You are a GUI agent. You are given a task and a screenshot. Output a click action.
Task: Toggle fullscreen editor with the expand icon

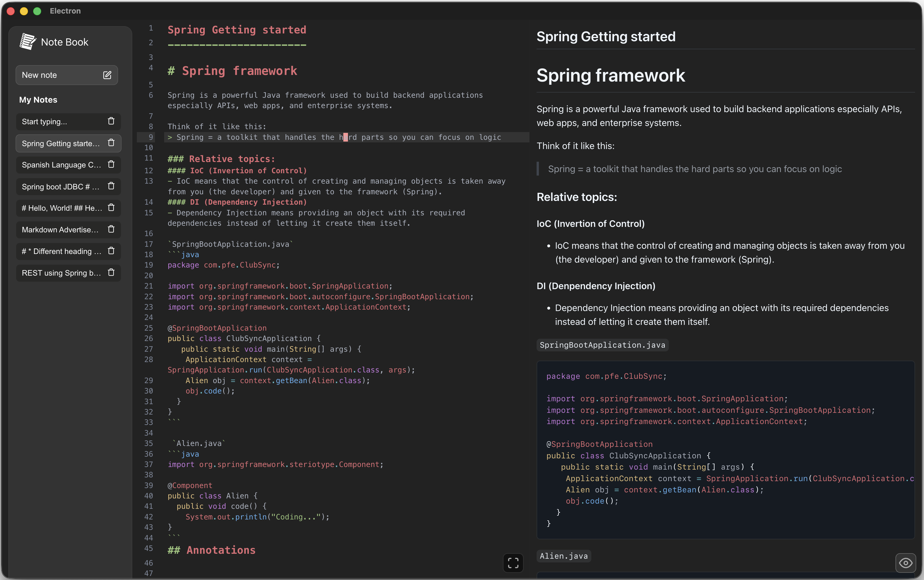point(513,563)
